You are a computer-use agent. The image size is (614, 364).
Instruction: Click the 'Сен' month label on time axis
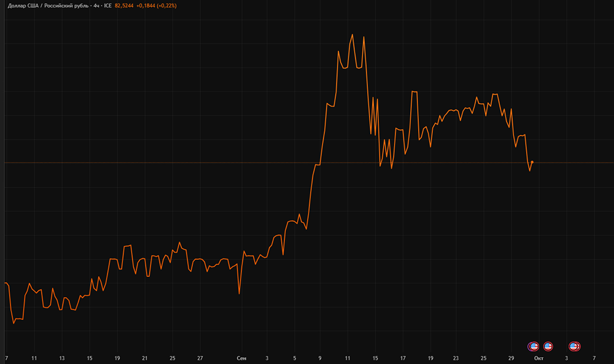(x=241, y=358)
